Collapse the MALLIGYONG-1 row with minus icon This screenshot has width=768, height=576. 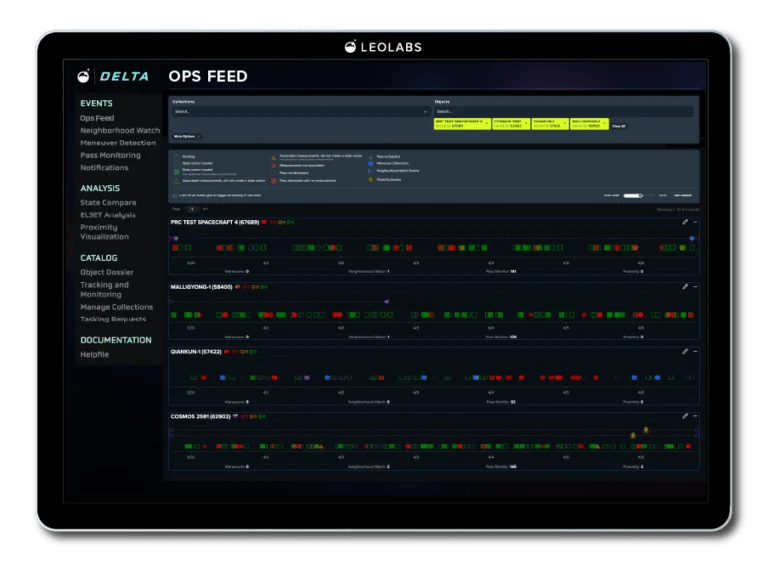[x=695, y=287]
